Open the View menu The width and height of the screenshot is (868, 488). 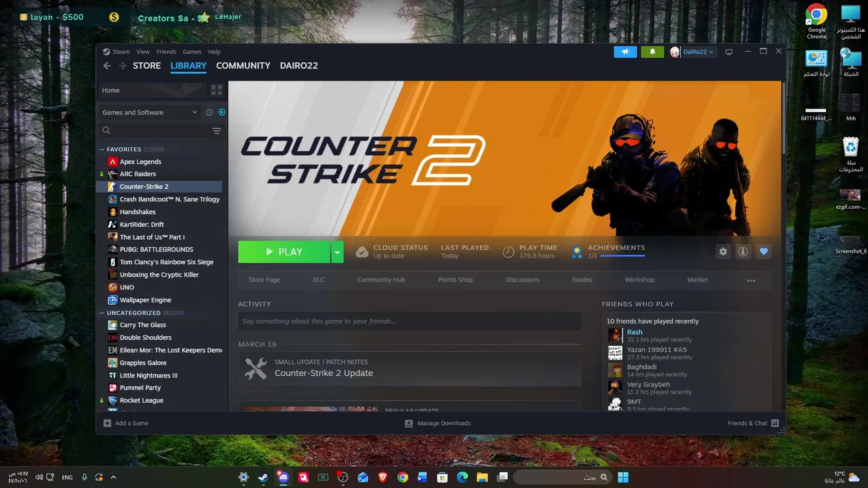coord(143,52)
